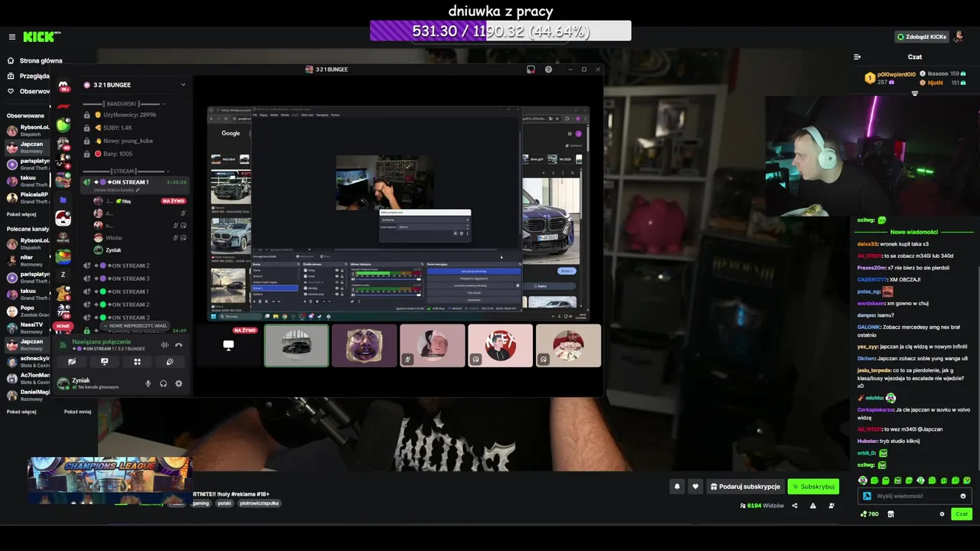The width and height of the screenshot is (980, 551).
Task: Go to Strona główna
Action: 35,60
